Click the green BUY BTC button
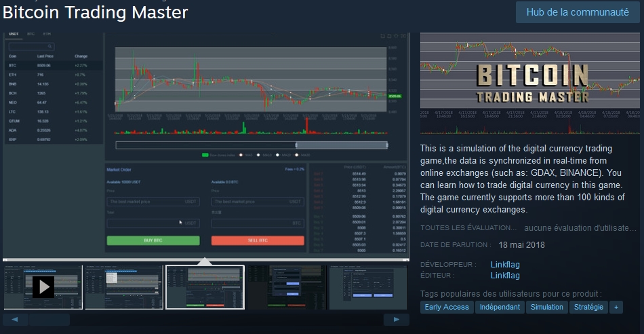The width and height of the screenshot is (644, 334). [153, 240]
